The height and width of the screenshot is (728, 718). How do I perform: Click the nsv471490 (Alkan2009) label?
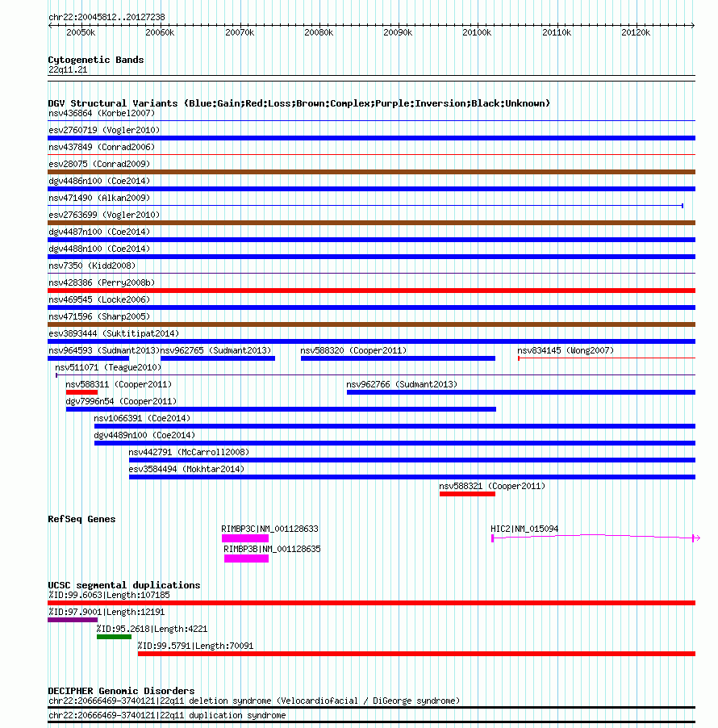(99, 198)
